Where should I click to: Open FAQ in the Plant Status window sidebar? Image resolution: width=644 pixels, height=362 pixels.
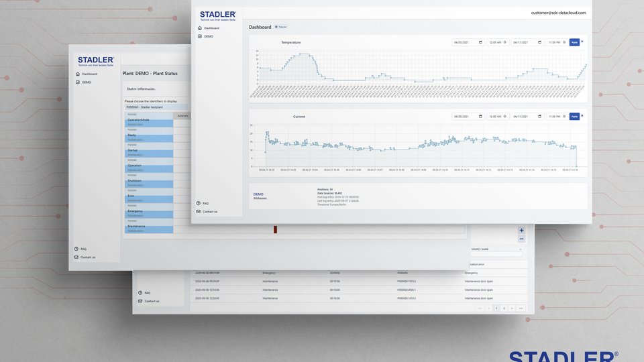tap(83, 249)
